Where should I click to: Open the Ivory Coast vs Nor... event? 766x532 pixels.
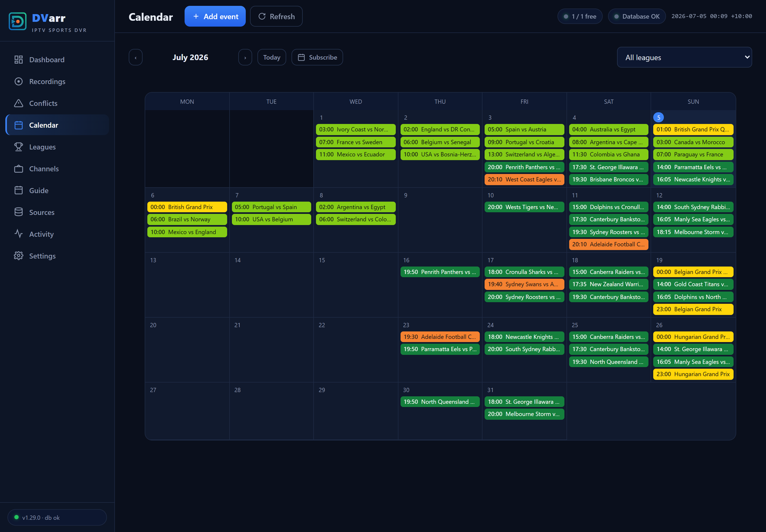356,129
